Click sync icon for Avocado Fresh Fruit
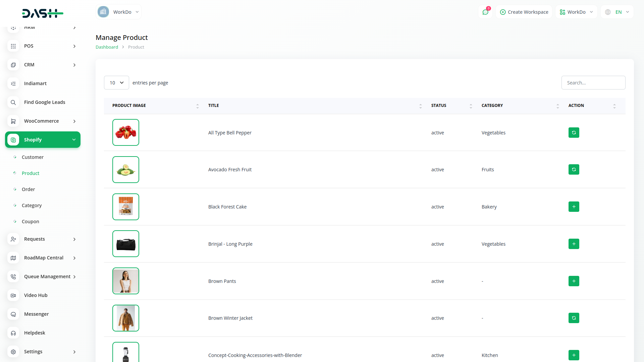This screenshot has width=644, height=362. click(x=574, y=170)
